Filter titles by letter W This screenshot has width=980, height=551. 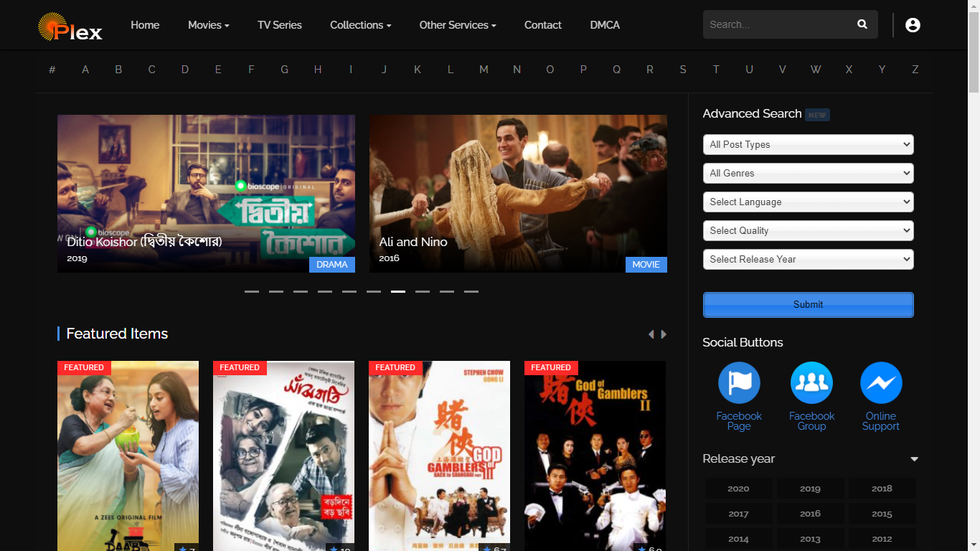(x=816, y=70)
